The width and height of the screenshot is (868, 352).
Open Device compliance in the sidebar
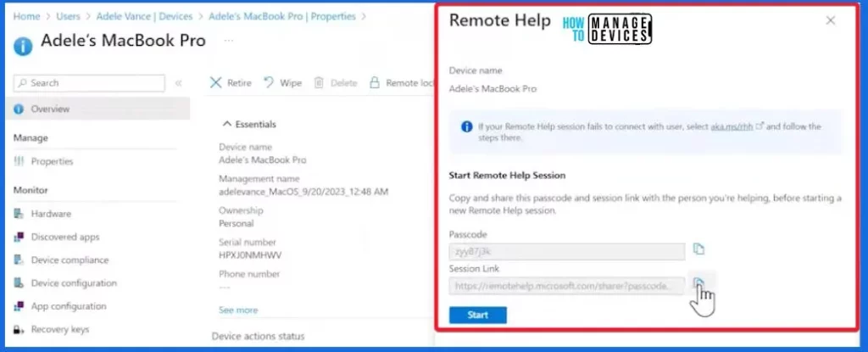point(70,260)
